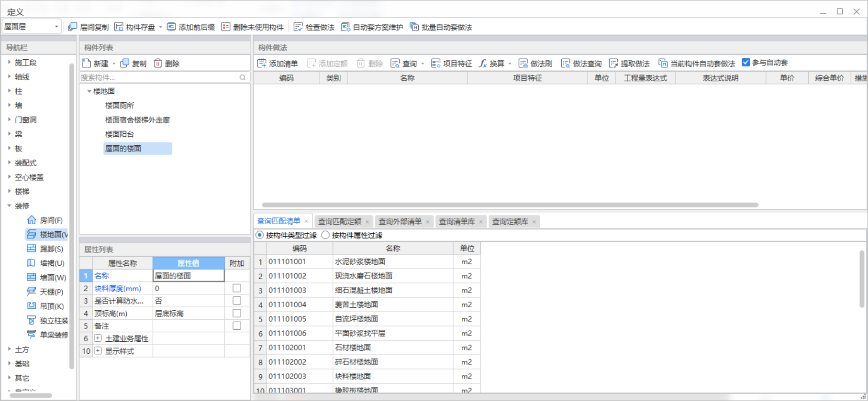This screenshot has width=868, height=401.
Task: Check the 附加 box for 是否计算防水
Action: (237, 301)
